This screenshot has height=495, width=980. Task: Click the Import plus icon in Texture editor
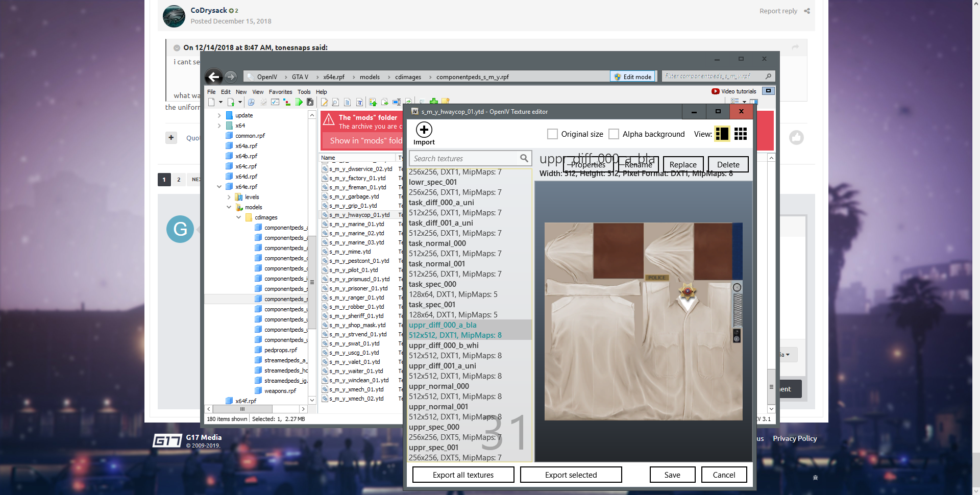click(424, 130)
